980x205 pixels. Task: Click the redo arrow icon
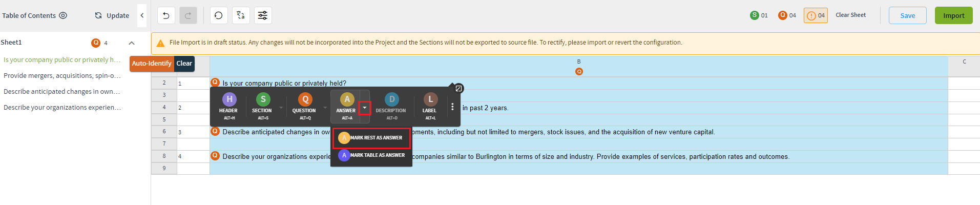click(x=188, y=15)
